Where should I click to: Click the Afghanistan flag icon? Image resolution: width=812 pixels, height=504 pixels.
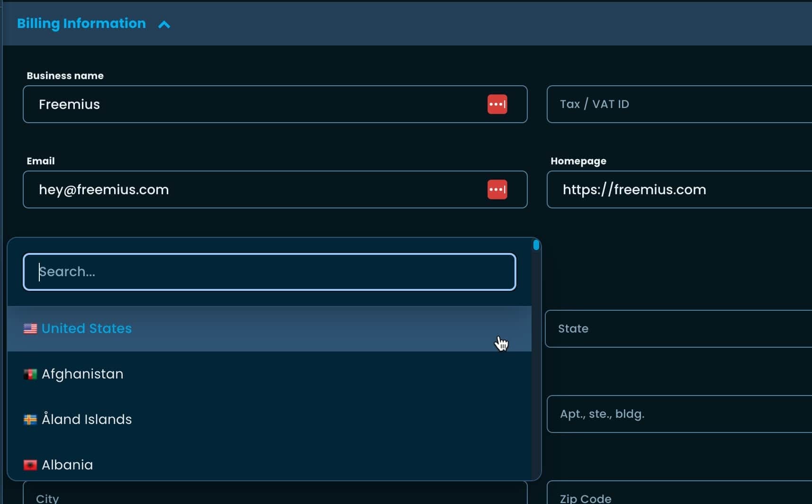[30, 374]
